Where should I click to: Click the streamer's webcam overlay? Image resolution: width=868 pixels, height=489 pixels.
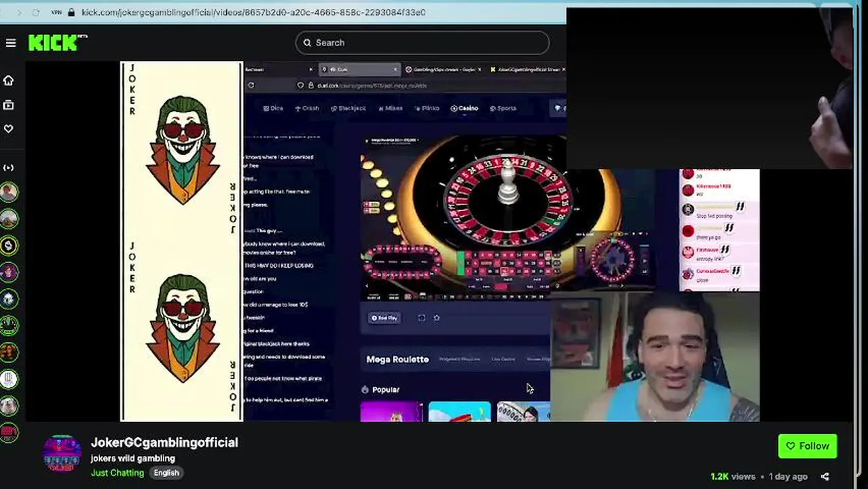coord(655,357)
